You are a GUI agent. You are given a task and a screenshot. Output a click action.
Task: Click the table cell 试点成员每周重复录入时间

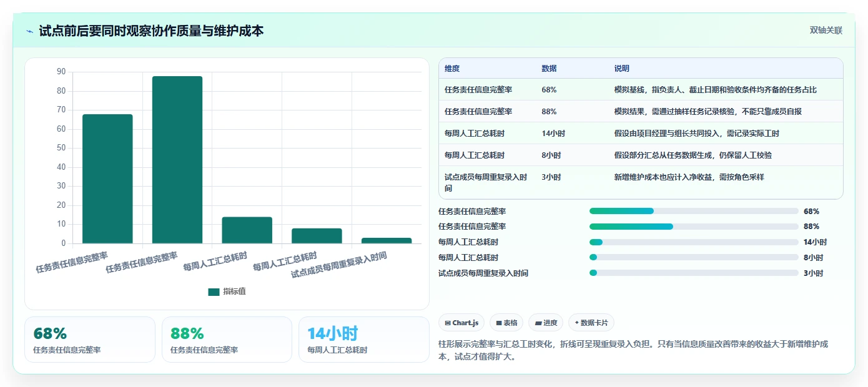click(x=486, y=182)
